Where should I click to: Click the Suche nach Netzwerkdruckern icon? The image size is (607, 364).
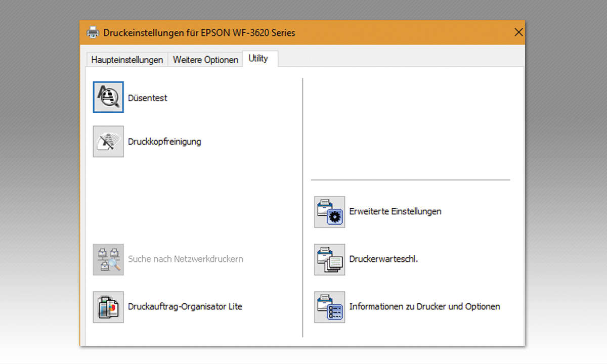click(108, 259)
